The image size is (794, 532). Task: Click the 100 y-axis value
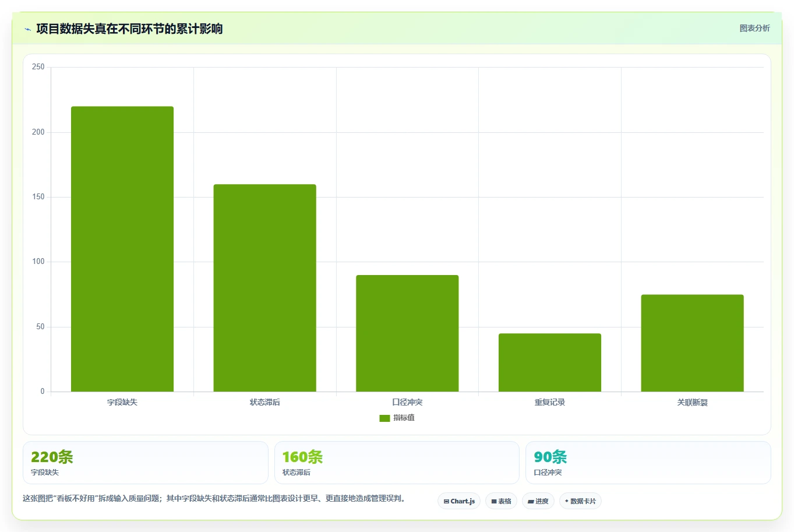click(x=38, y=262)
